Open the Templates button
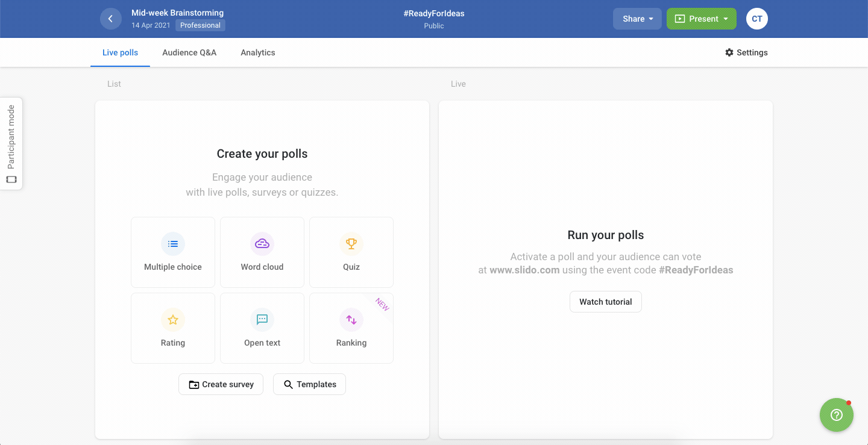This screenshot has width=868, height=445. coord(309,384)
